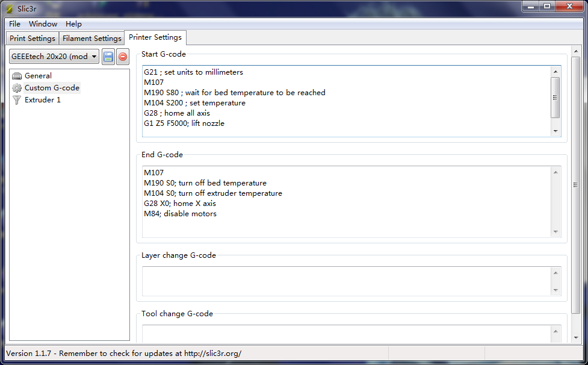Click the 'M190 S0; turn off bed temperature' line
Screen dimensions: 588x365
click(205, 183)
